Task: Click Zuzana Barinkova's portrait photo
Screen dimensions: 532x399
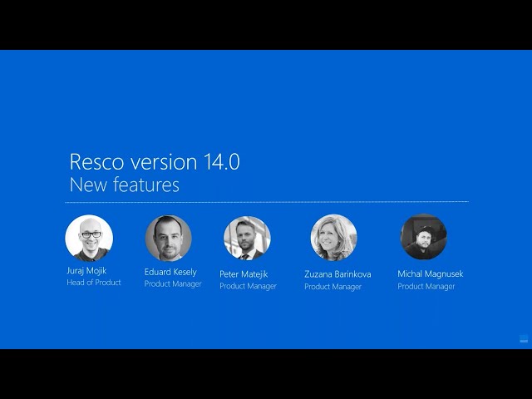Action: pos(333,238)
